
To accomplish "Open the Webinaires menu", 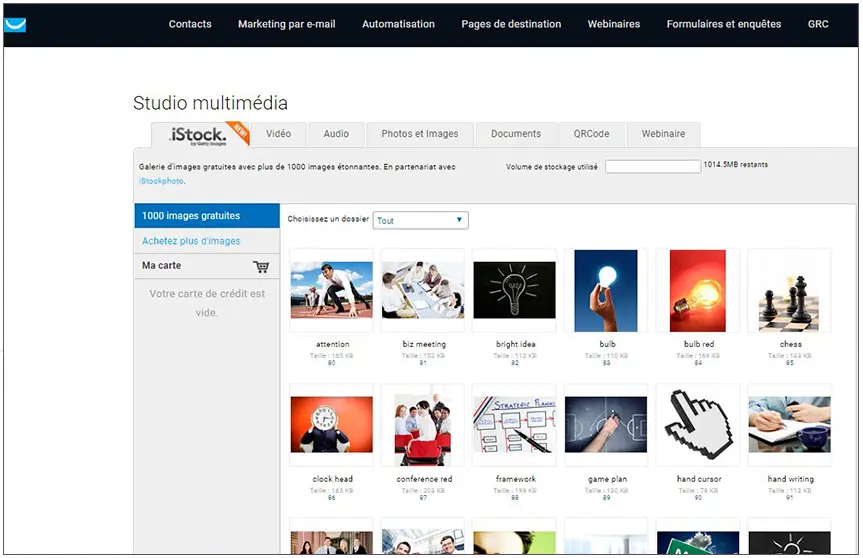I will 614,24.
